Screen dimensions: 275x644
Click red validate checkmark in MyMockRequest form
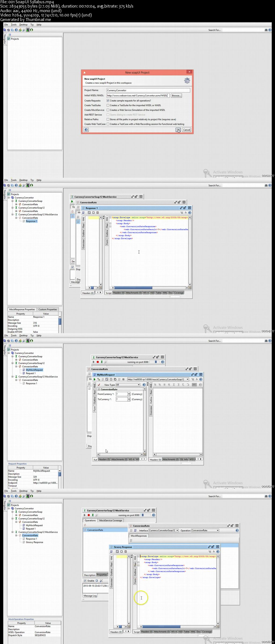[99, 385]
